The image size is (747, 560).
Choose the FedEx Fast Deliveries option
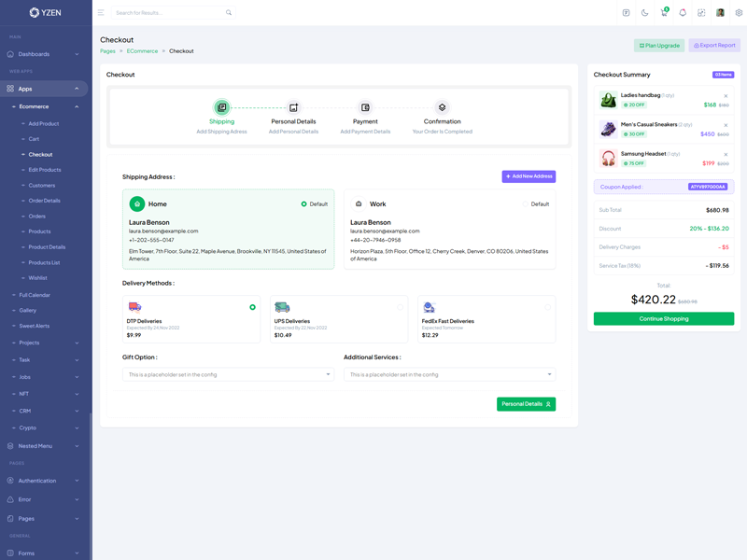[547, 307]
